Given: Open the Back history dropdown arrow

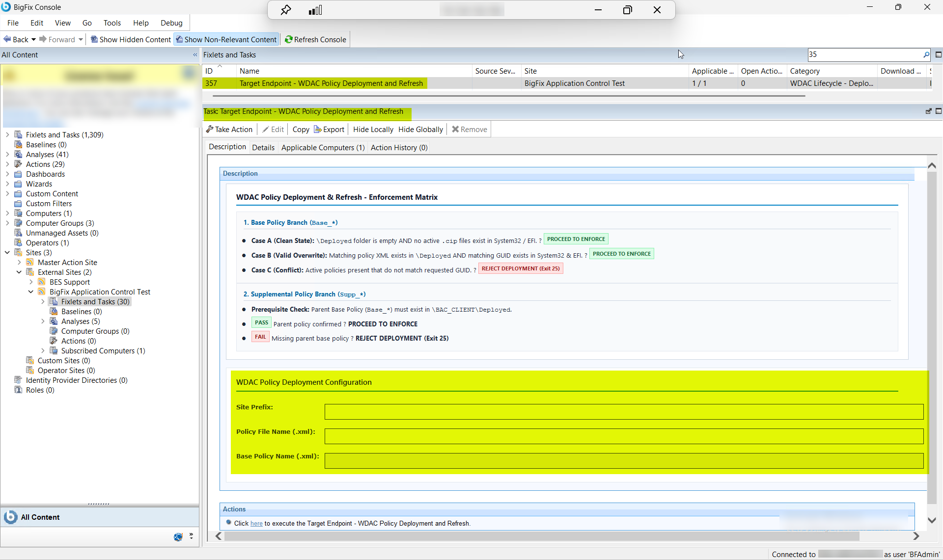Looking at the screenshot, I should 33,39.
